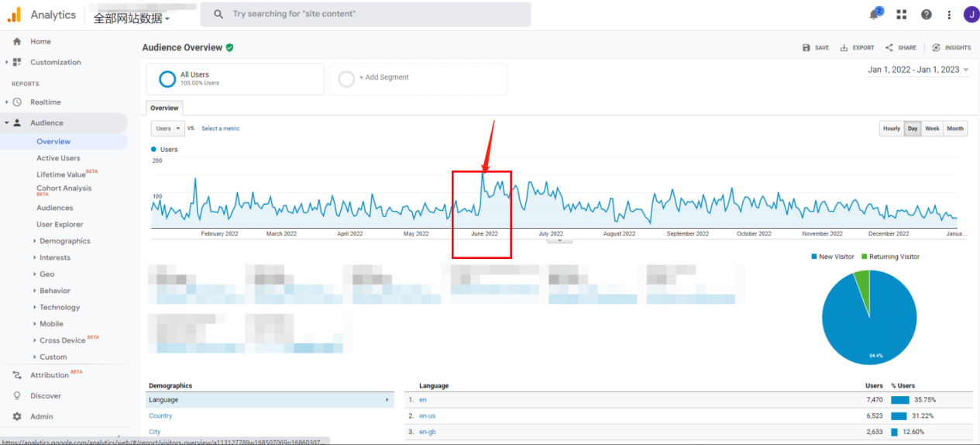Switch chart granularity to Month
Viewport: 980px width, 445px height.
click(x=955, y=129)
